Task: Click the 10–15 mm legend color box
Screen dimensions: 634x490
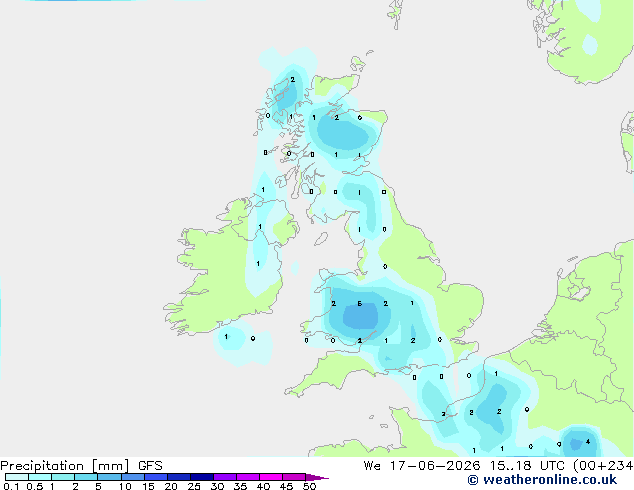Action: coord(132,477)
